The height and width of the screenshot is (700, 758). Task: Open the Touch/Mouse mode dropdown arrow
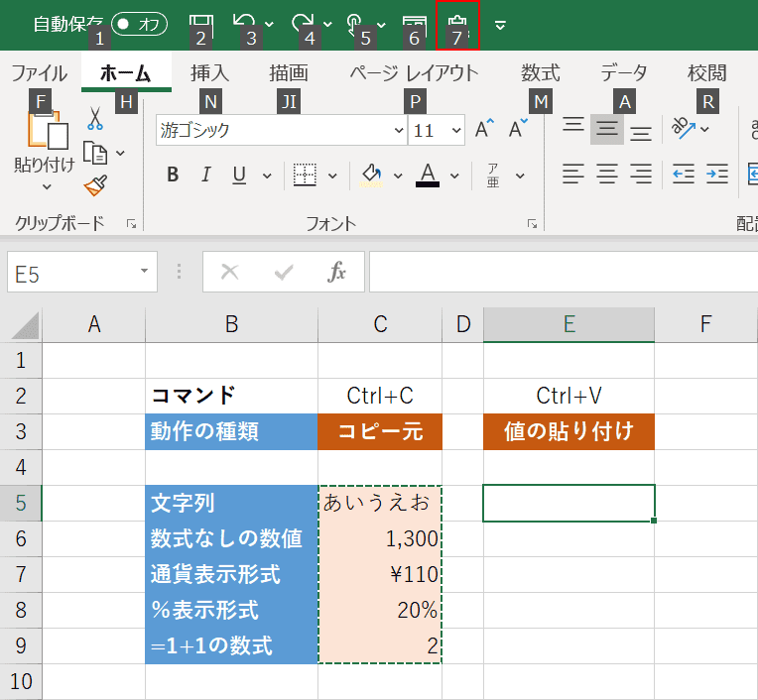(381, 25)
